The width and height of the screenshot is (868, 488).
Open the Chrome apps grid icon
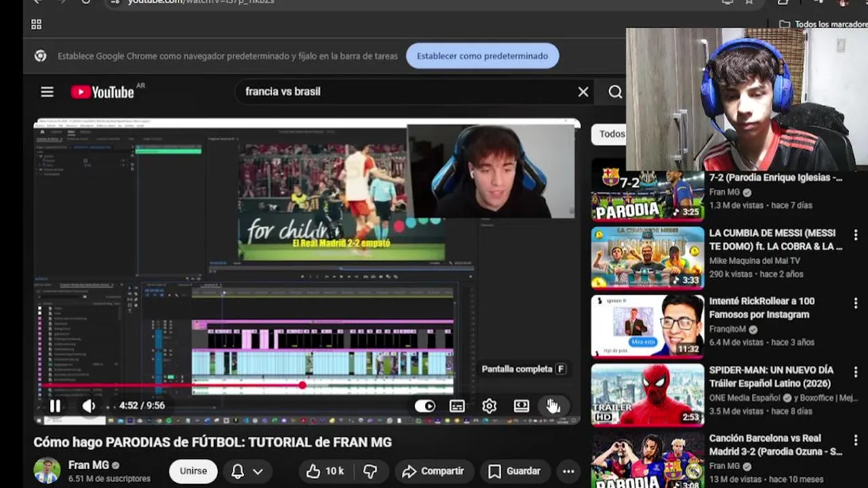point(37,24)
